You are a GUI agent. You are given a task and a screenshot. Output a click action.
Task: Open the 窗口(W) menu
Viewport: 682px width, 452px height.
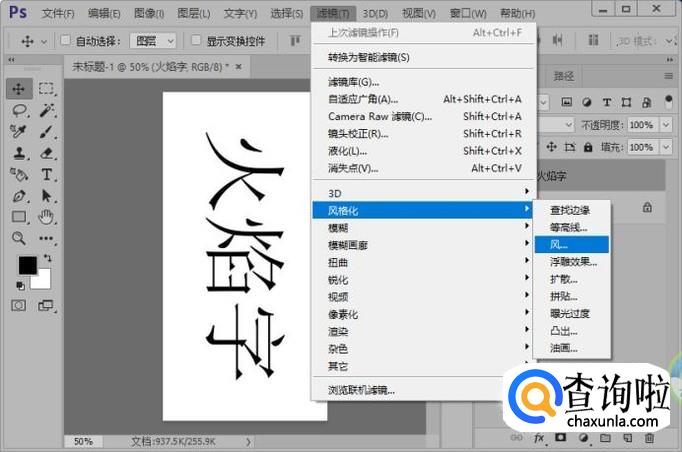tap(468, 13)
